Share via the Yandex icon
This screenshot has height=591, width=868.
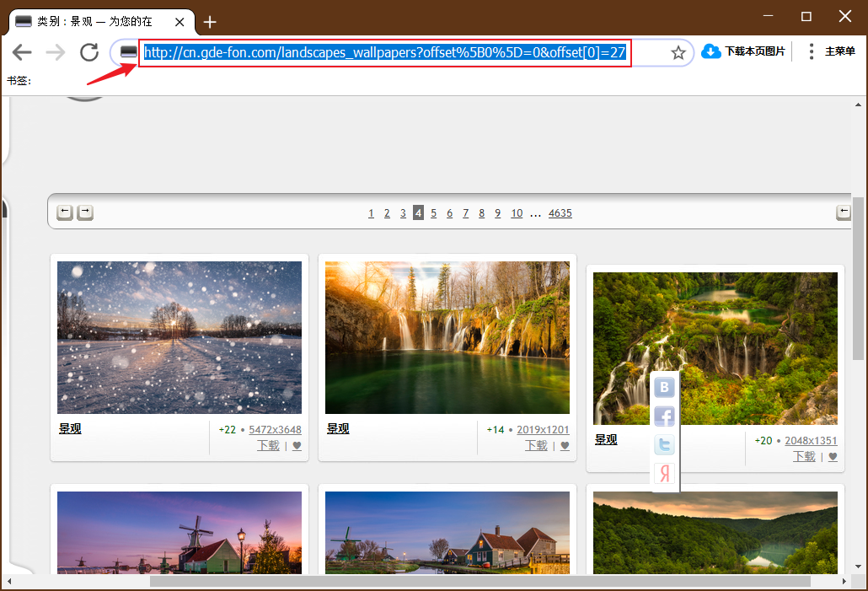click(x=664, y=474)
